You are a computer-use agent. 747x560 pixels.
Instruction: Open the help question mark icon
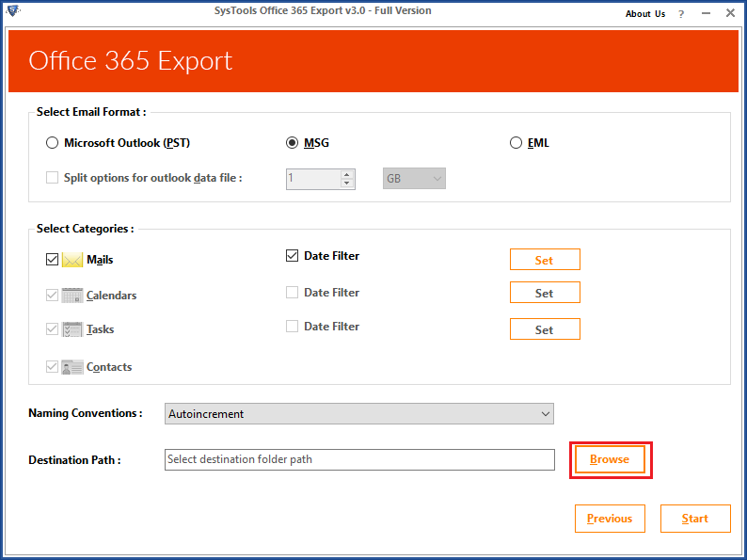click(x=681, y=14)
